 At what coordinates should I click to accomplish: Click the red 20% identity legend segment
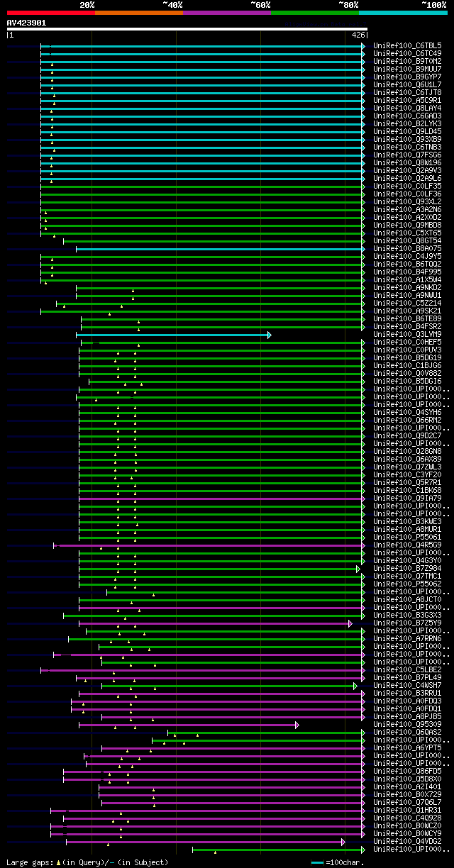(x=50, y=13)
